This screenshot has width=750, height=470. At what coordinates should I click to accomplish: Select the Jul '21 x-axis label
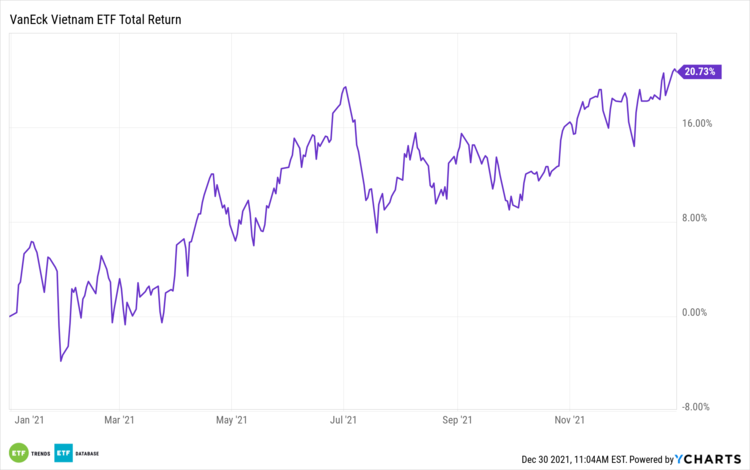click(x=344, y=421)
